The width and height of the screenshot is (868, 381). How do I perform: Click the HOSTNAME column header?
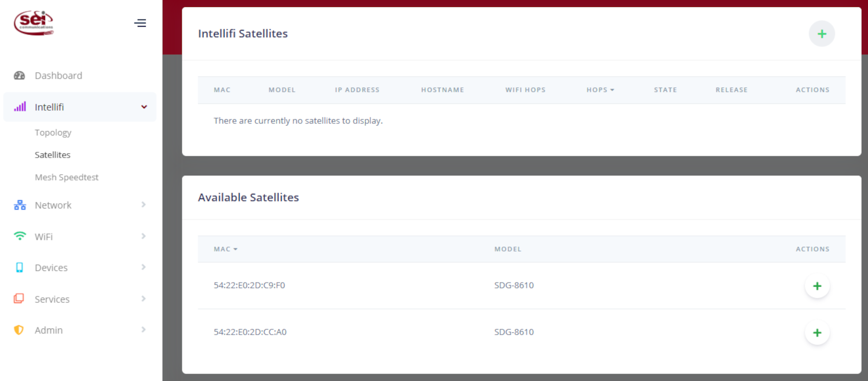[443, 90]
